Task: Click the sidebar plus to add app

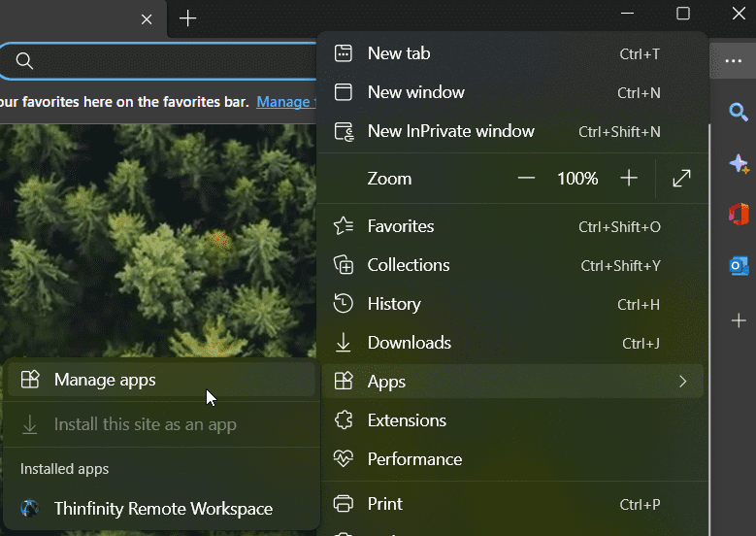Action: (x=739, y=320)
